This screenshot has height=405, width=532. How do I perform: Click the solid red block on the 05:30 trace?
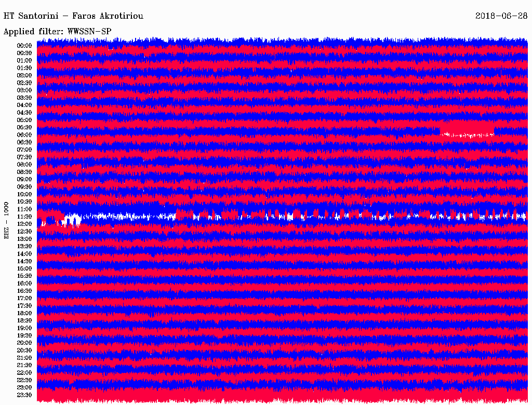467,127
